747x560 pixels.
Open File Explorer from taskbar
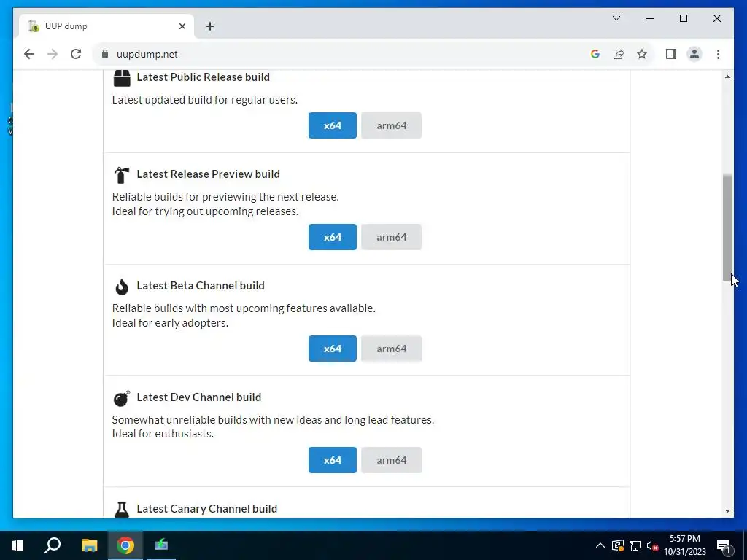[89, 545]
